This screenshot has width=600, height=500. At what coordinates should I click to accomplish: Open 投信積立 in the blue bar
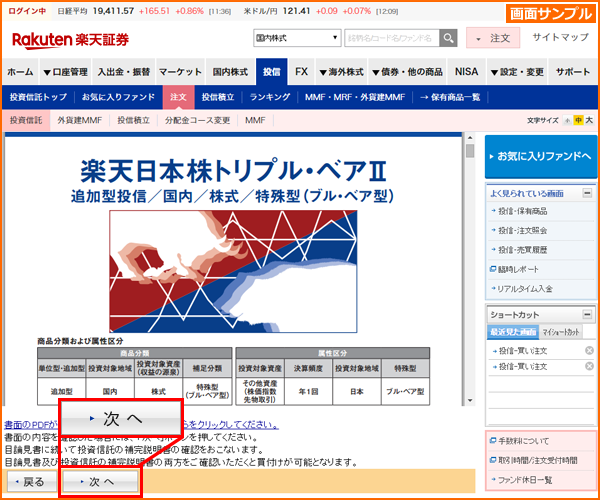218,97
